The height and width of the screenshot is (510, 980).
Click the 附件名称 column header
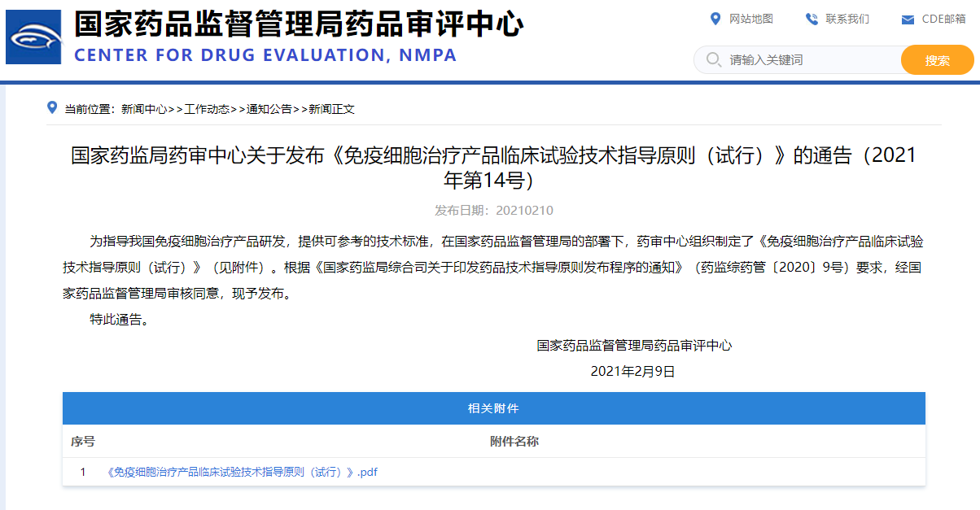(514, 442)
